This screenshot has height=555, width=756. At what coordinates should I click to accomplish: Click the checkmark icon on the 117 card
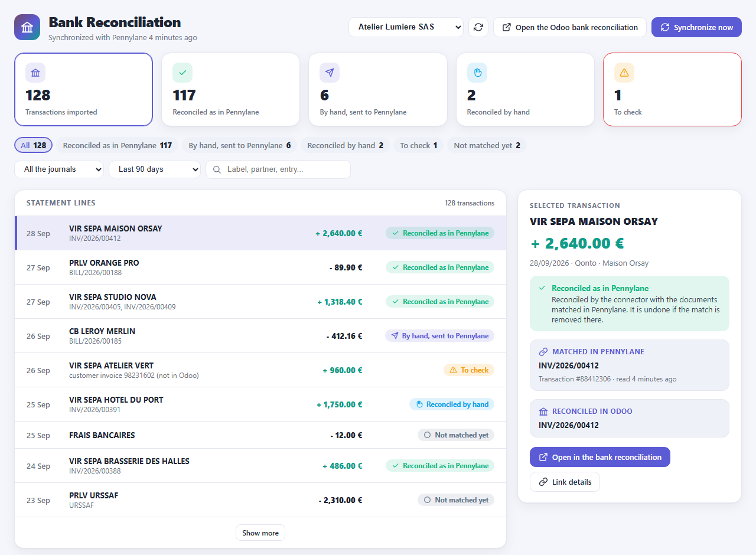[x=183, y=73]
